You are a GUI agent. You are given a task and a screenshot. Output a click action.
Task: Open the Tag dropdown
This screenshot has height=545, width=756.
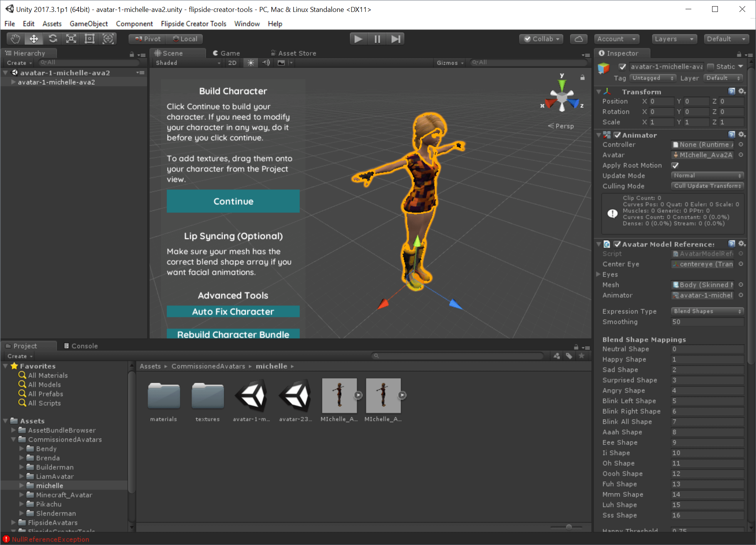click(653, 78)
